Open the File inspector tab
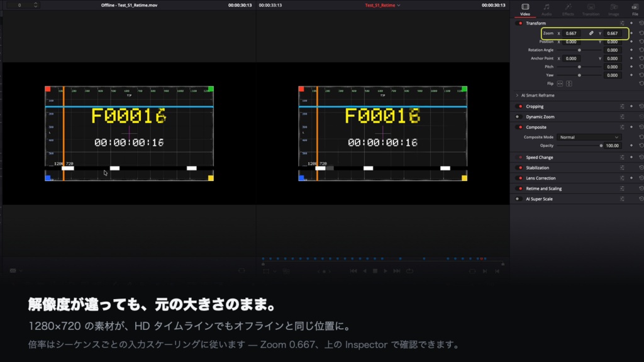The height and width of the screenshot is (362, 644). point(635,9)
